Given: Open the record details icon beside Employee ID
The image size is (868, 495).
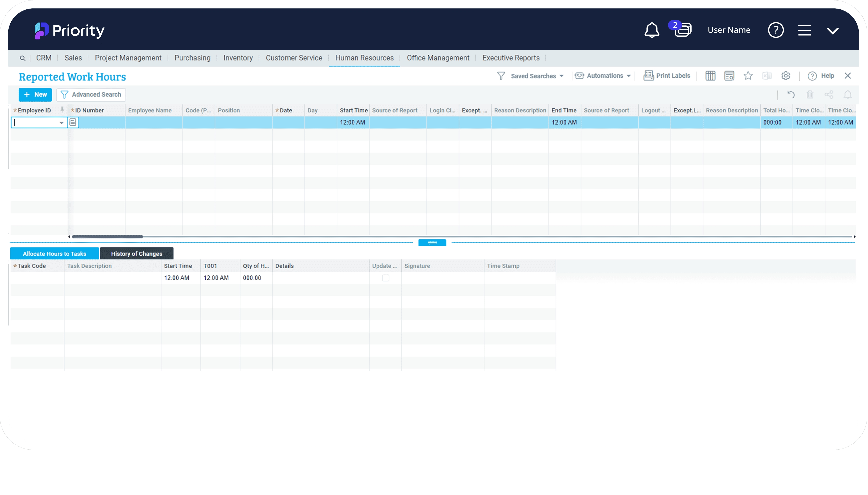Looking at the screenshot, I should 73,122.
